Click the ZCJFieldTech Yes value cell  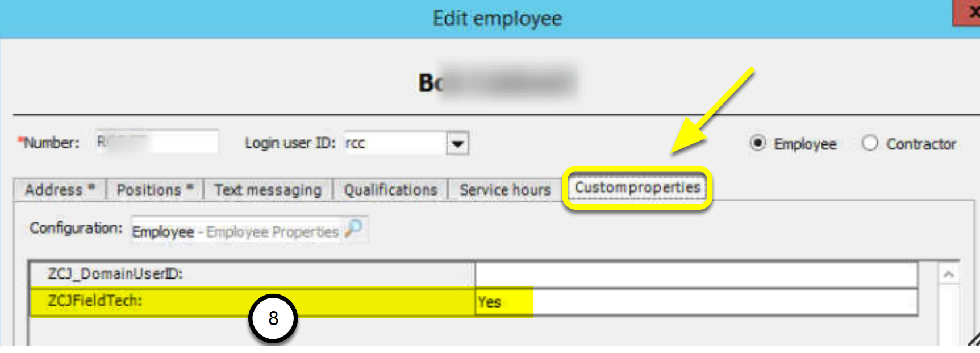(x=697, y=302)
